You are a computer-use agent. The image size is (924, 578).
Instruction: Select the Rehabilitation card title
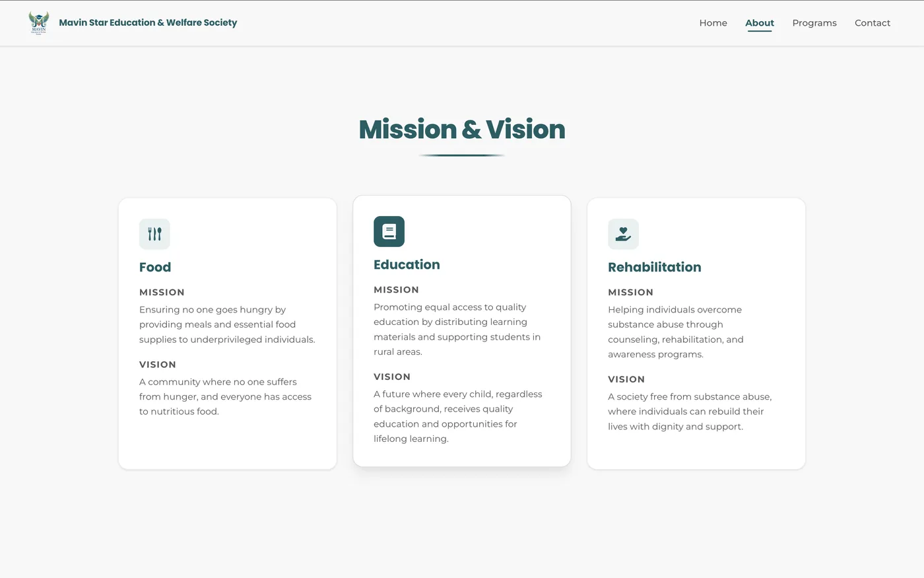655,267
